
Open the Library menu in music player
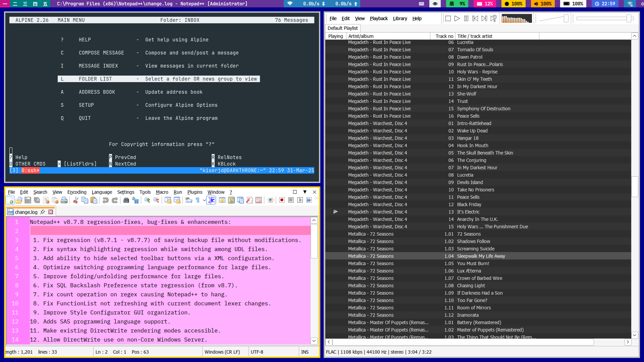pos(400,18)
